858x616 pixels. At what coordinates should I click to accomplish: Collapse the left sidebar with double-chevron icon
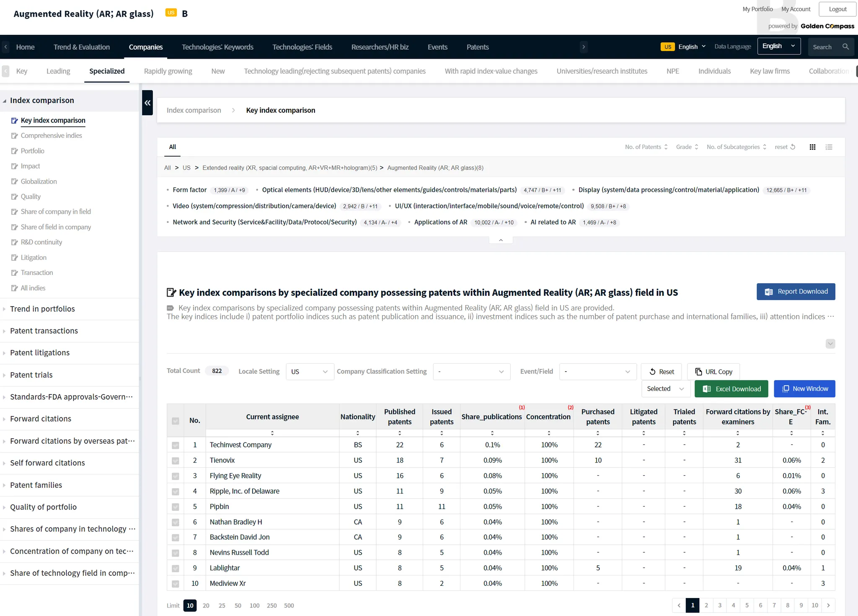(x=147, y=103)
